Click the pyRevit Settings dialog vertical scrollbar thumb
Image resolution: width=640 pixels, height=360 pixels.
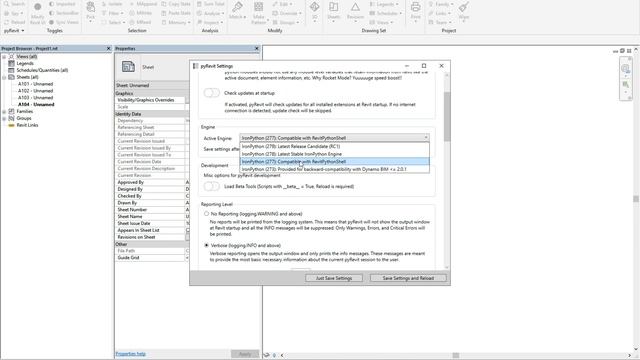click(x=447, y=116)
